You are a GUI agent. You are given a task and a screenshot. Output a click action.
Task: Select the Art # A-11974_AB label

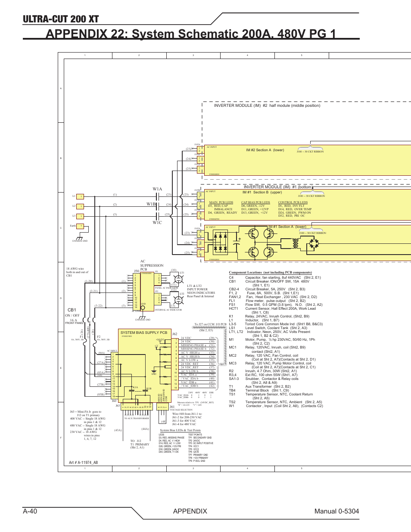click(x=83, y=463)
